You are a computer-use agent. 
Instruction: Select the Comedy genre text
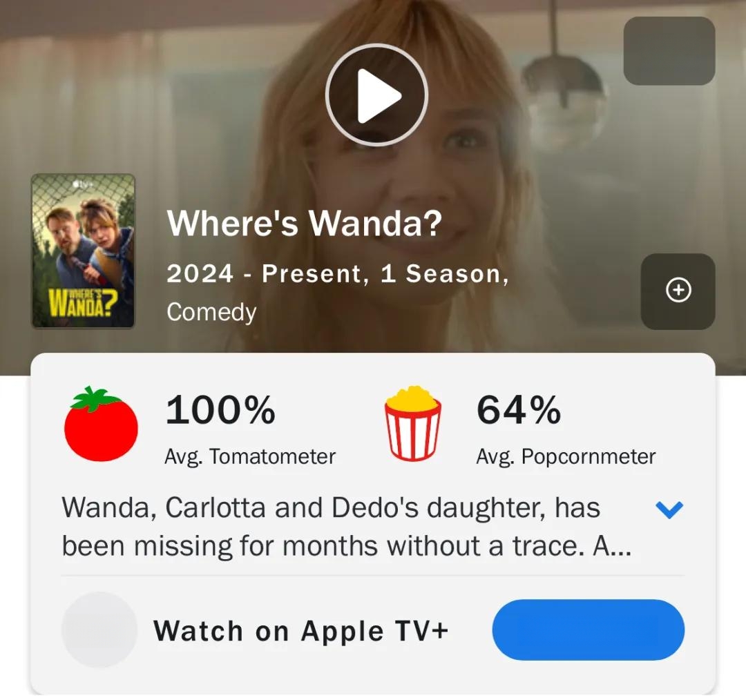click(x=212, y=313)
